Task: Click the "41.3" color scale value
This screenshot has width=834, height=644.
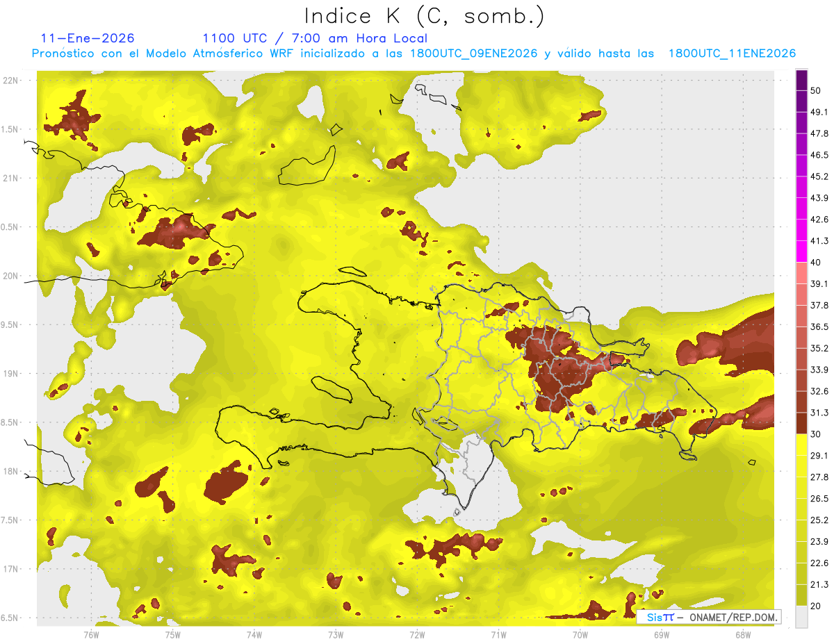Action: point(819,241)
